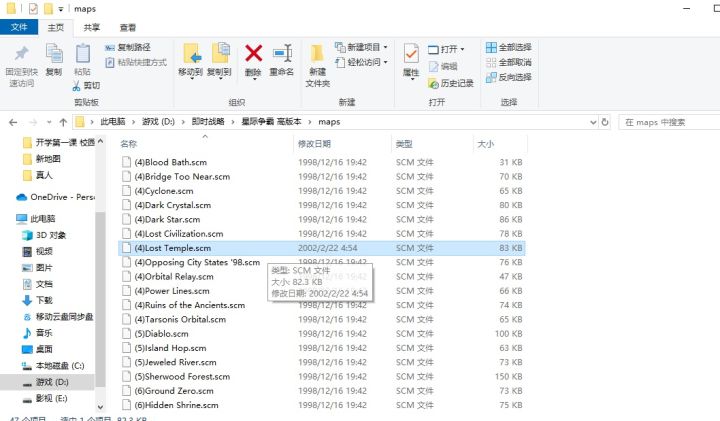Click the maps search input field
The height and width of the screenshot is (421, 720).
point(669,122)
